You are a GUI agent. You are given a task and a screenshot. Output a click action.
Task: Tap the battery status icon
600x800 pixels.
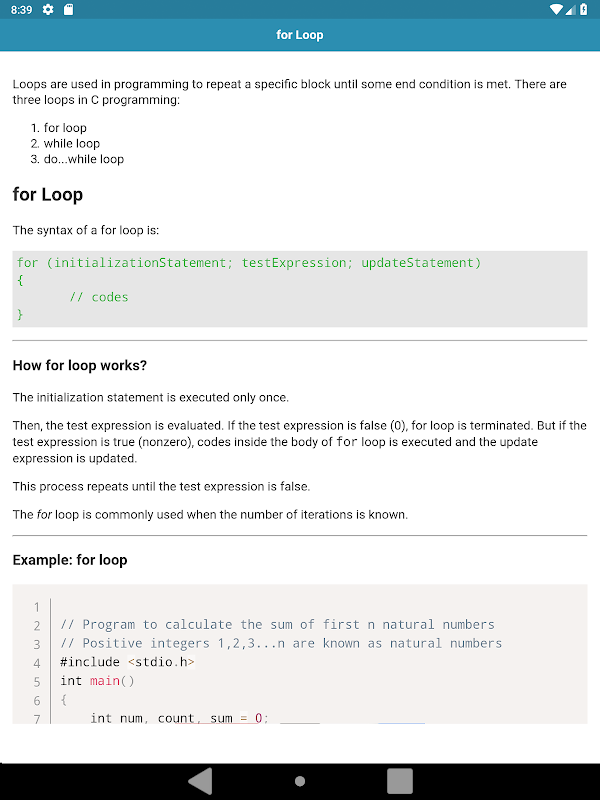[x=583, y=10]
